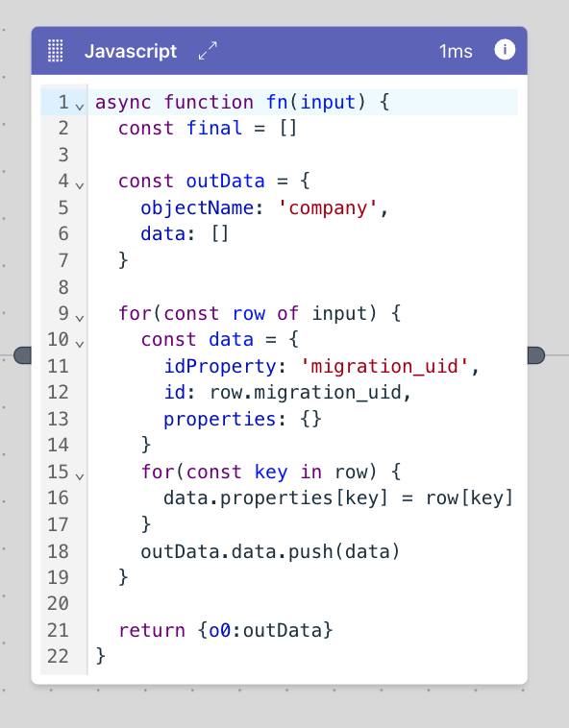
Task: Fold the const data object block
Action: 80,344
